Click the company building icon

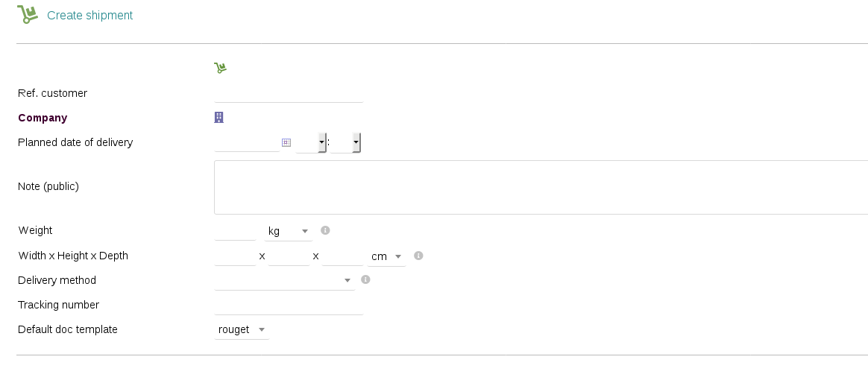click(218, 117)
